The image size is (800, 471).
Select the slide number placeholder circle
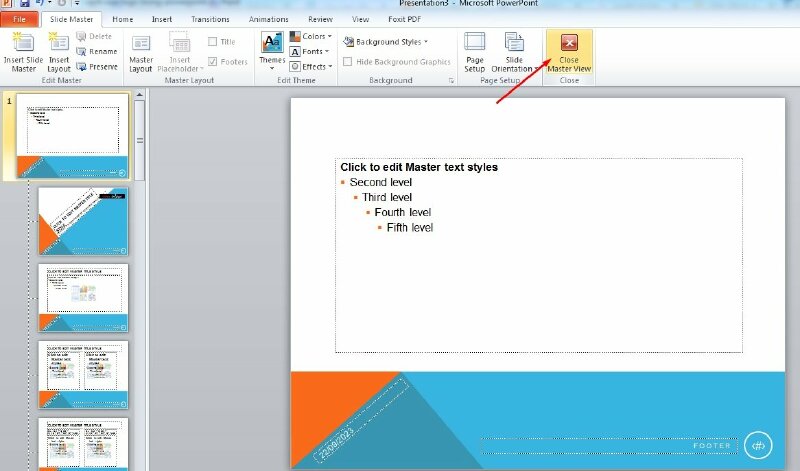click(x=758, y=445)
